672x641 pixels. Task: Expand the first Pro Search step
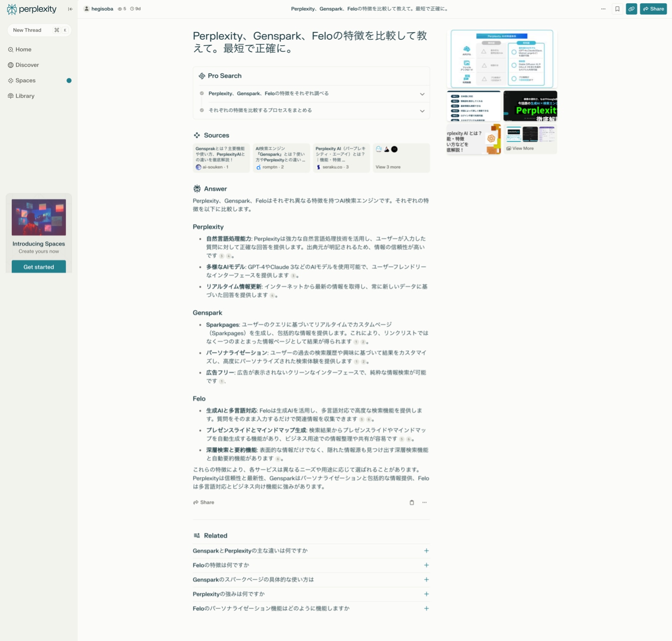[x=311, y=94]
